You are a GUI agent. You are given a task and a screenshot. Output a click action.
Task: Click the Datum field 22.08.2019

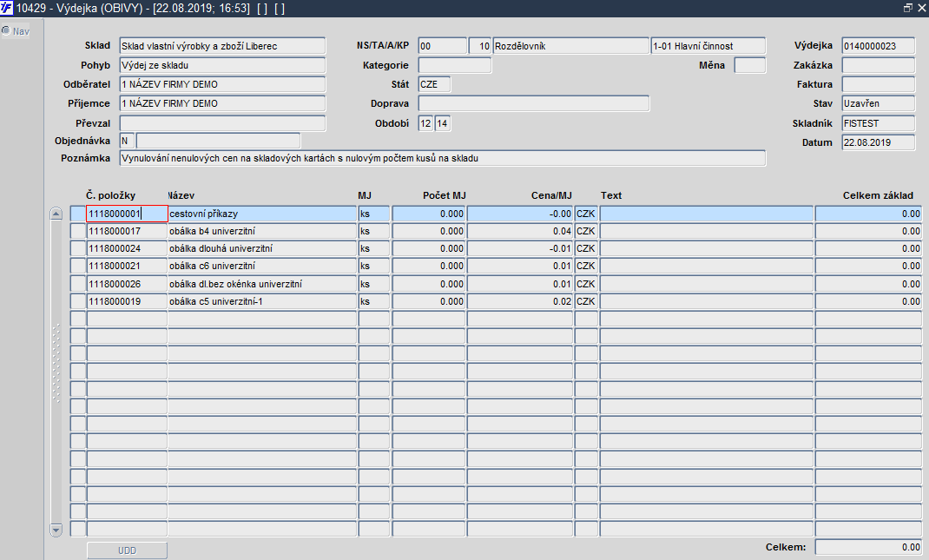click(x=878, y=142)
